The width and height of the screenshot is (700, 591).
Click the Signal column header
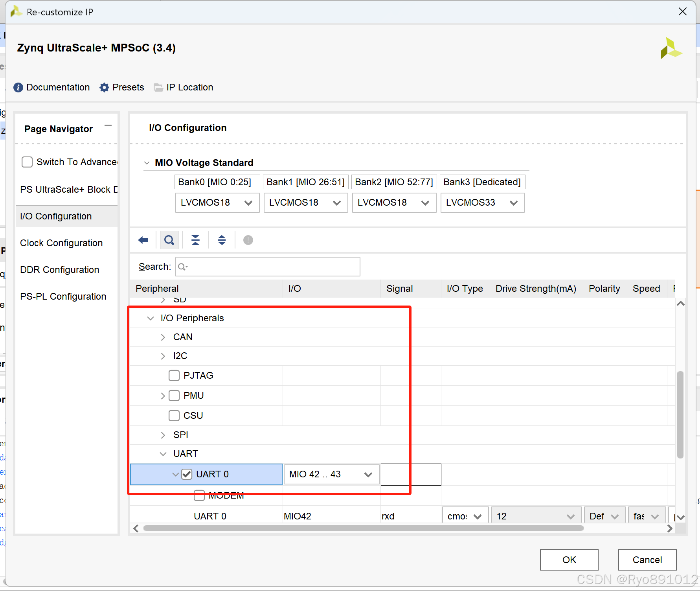[411, 289]
